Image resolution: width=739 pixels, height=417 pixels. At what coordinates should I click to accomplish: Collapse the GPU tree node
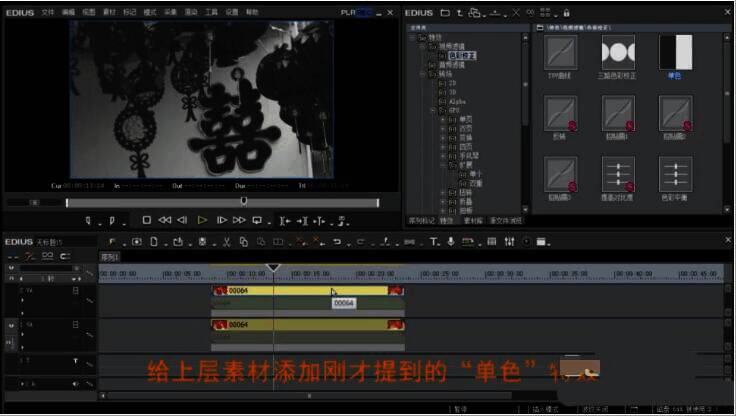pos(433,111)
